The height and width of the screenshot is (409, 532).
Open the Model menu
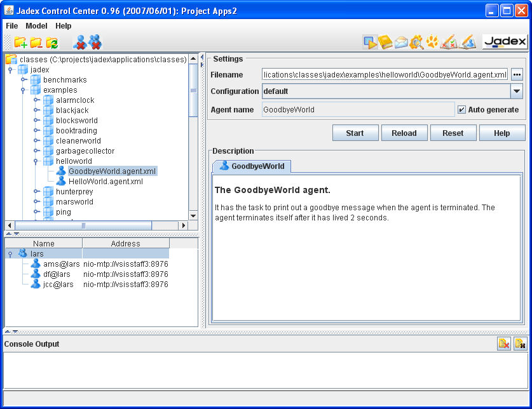point(36,26)
